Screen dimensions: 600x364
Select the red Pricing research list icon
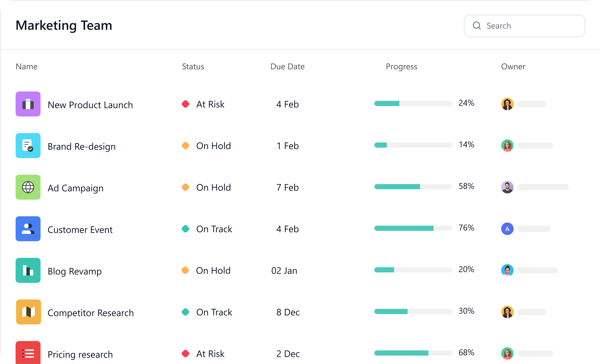28,353
